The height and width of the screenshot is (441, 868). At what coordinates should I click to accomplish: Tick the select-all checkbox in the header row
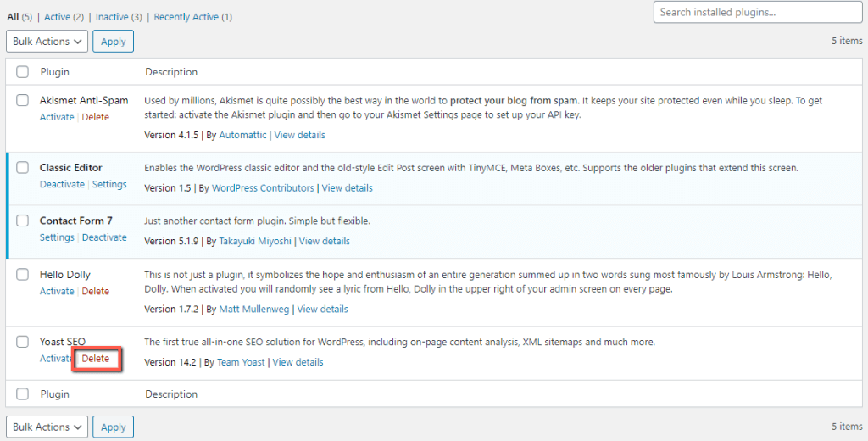tap(22, 72)
